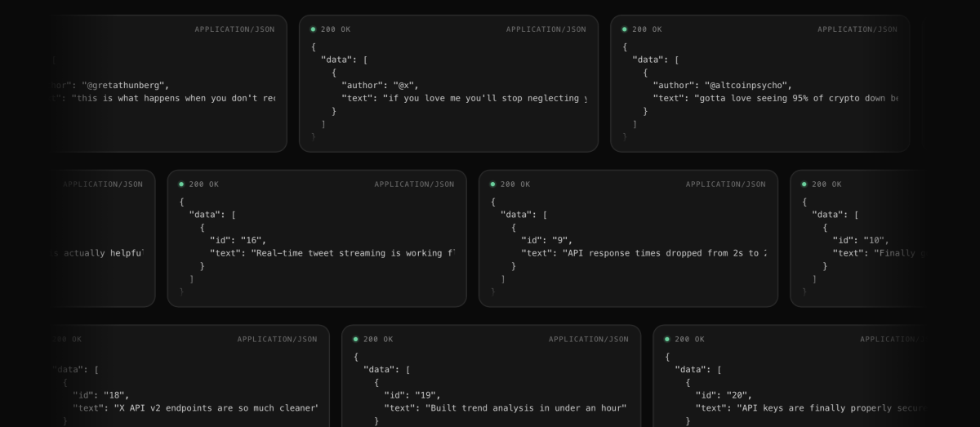Click the green status dot in the id 10 card

click(x=804, y=185)
